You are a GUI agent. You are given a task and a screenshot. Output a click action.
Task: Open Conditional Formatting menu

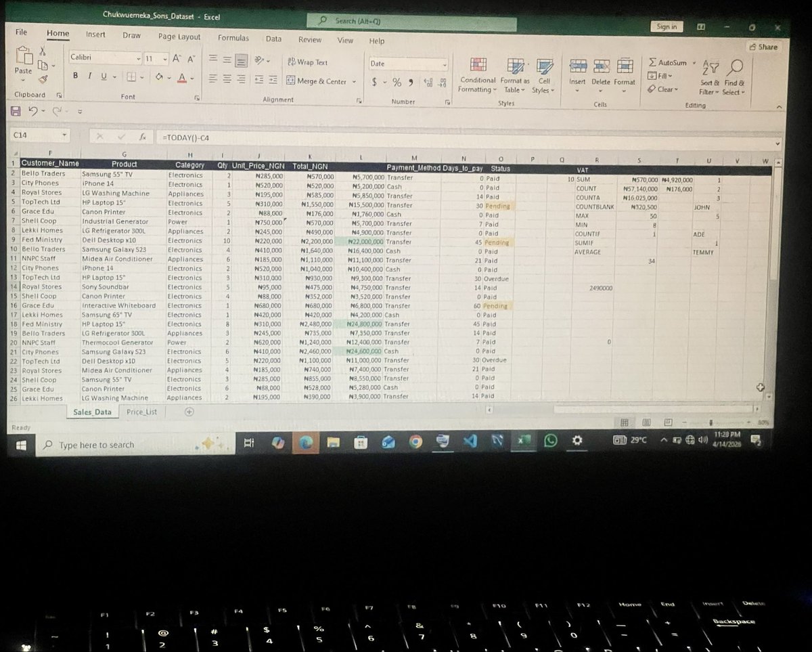[x=478, y=74]
